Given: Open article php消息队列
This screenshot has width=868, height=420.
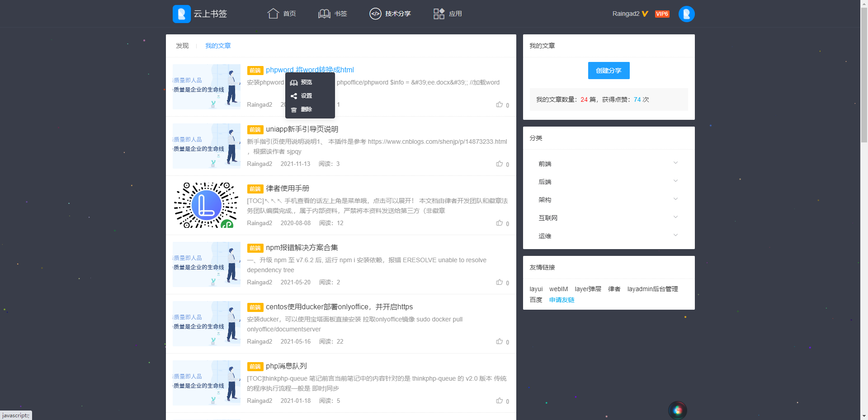Looking at the screenshot, I should tap(286, 366).
